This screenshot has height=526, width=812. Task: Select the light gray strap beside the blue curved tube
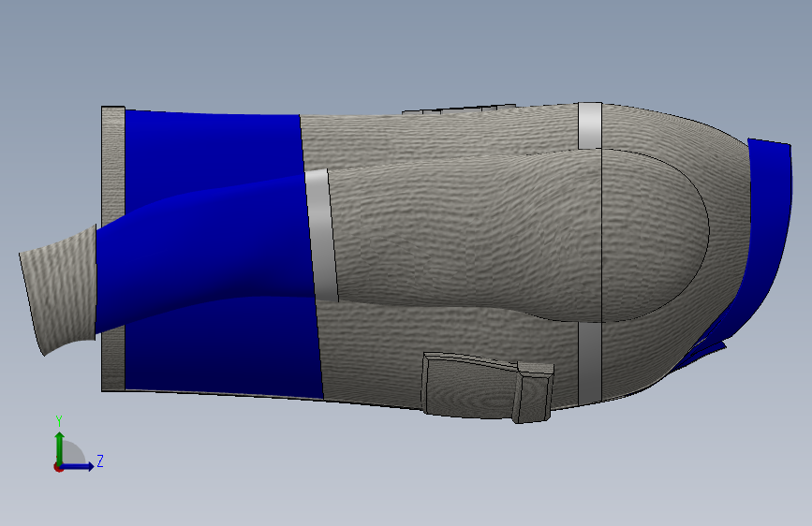[x=321, y=236]
